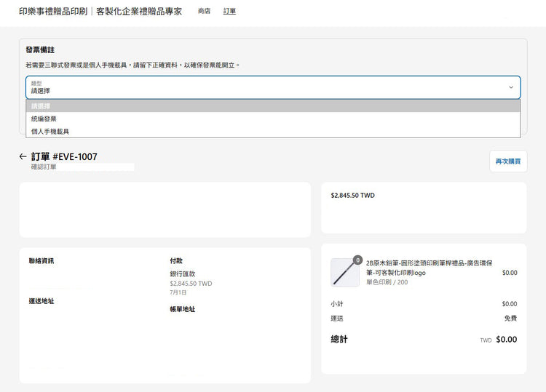Click the 總計 total row label
Screen dimensions: 546x392
click(x=339, y=340)
